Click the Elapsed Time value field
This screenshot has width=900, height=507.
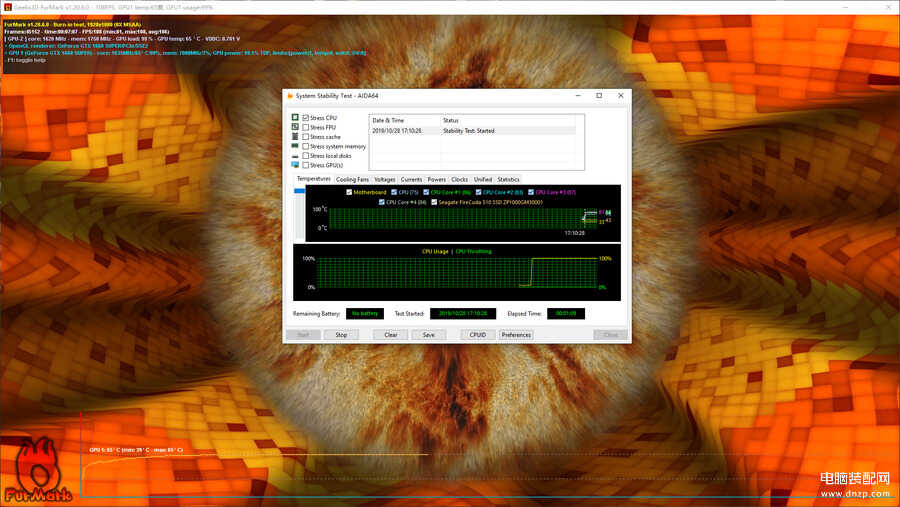(x=566, y=314)
